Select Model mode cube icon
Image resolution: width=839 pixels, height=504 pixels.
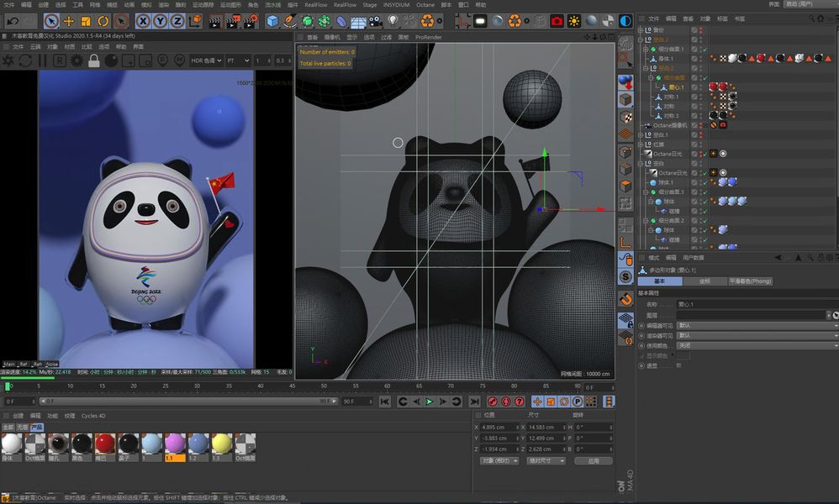[x=625, y=99]
